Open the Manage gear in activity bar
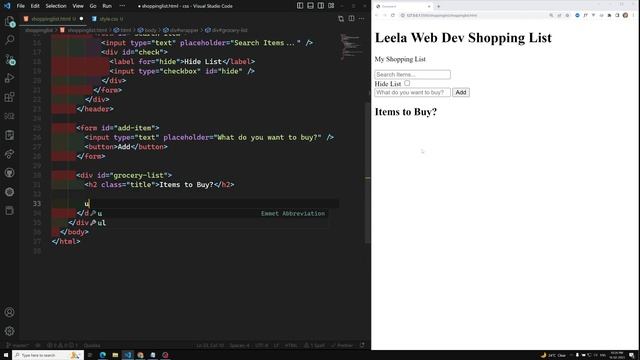Screen dimensions: 640x360 (x=9, y=331)
